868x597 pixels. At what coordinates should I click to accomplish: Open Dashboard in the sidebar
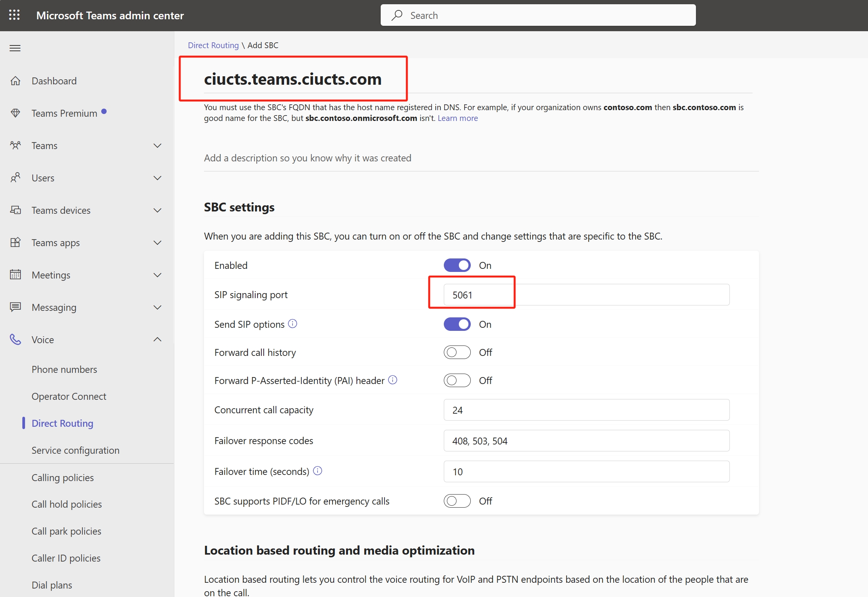click(x=54, y=81)
